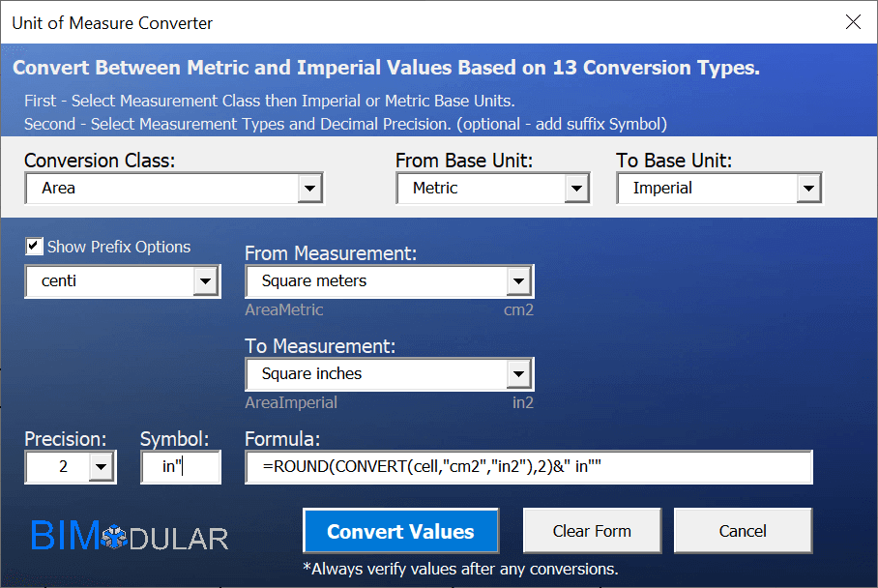Screen dimensions: 878x588
Task: Click the Convert Values button
Action: click(x=400, y=531)
